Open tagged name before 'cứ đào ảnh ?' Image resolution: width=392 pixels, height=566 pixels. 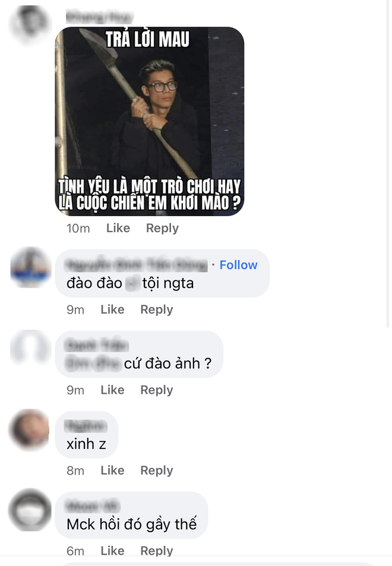93,363
